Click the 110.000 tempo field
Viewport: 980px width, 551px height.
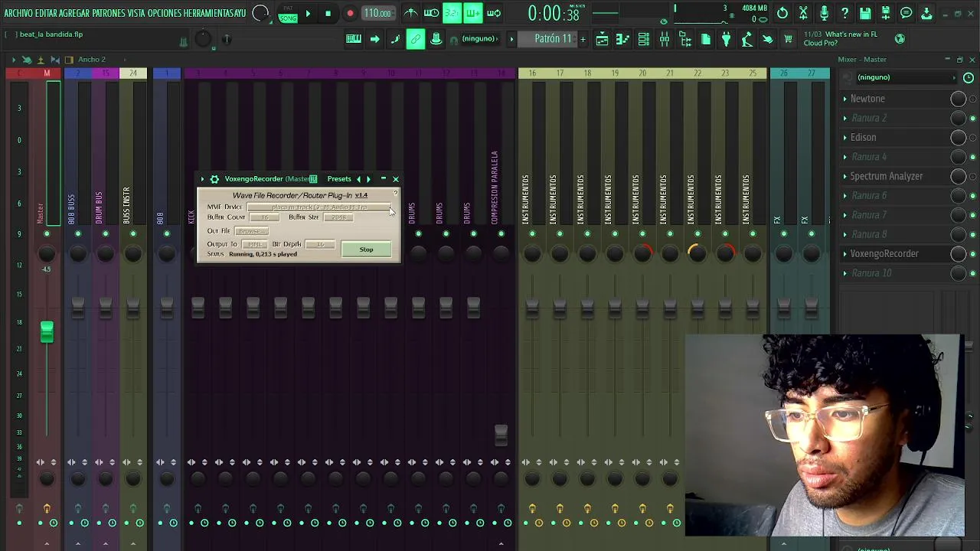(x=377, y=14)
